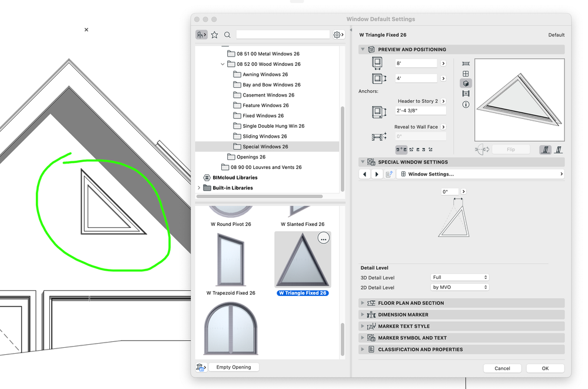Select the 08 51 00 Metal Windows 26 folder
This screenshot has width=588, height=389.
pos(268,54)
